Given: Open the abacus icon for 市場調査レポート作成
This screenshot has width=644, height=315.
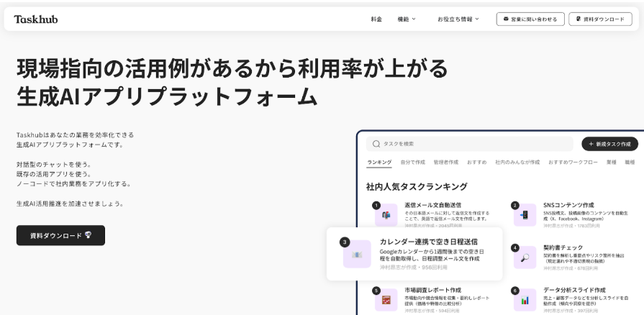Looking at the screenshot, I should [x=386, y=300].
